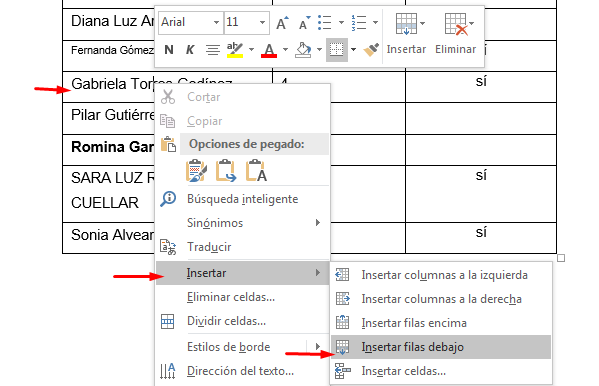This screenshot has height=386, width=599.
Task: Click the text alignment icon
Action: [212, 50]
